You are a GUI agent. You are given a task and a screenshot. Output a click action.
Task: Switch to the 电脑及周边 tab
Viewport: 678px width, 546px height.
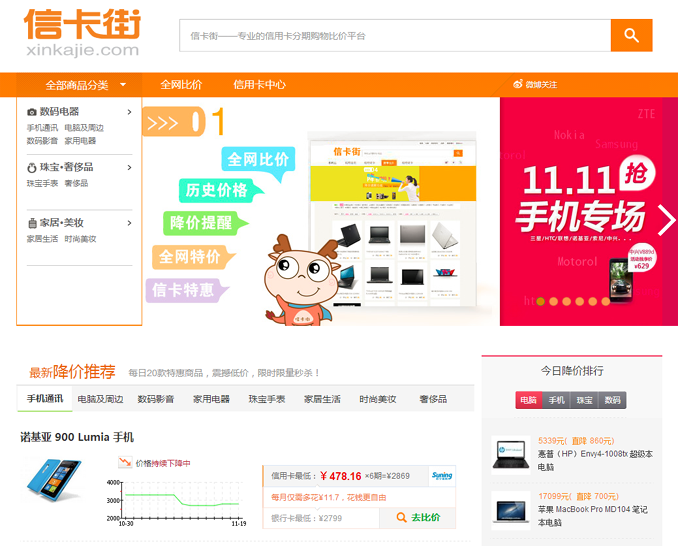pyautogui.click(x=100, y=399)
